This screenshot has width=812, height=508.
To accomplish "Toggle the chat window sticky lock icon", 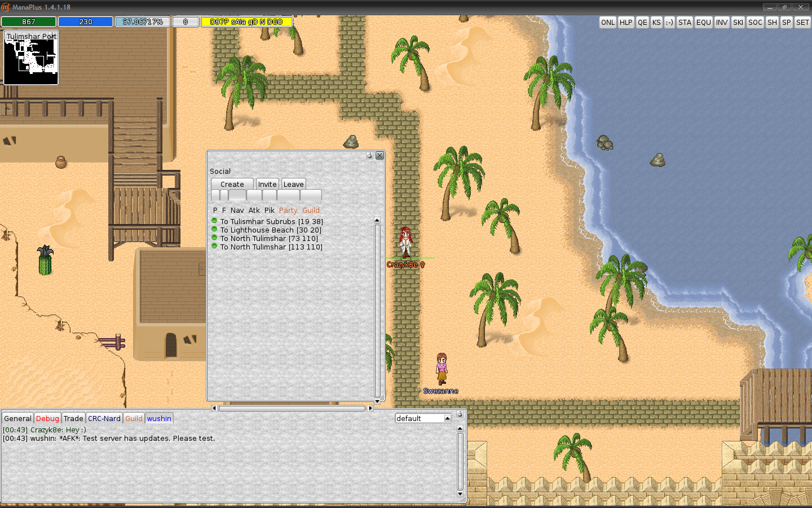I will click(460, 414).
